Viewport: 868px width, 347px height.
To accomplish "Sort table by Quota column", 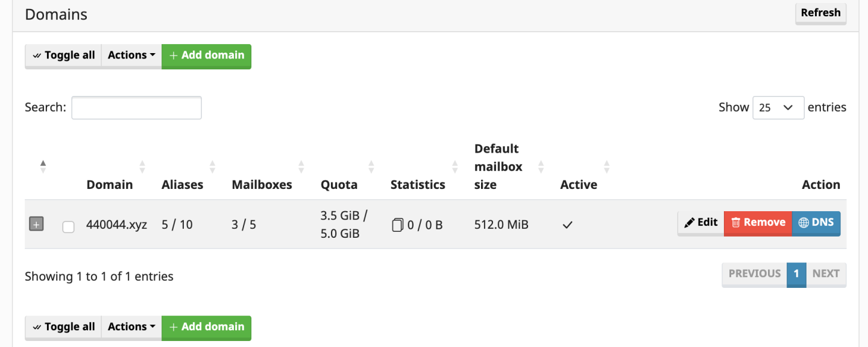I will (371, 167).
